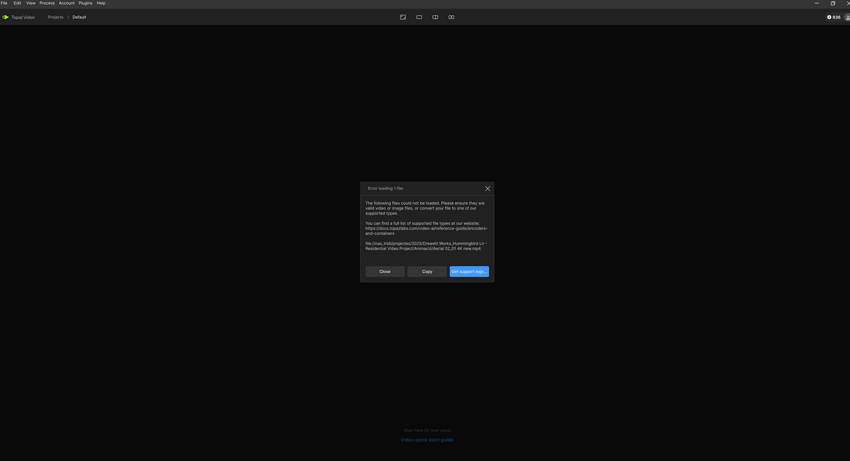The width and height of the screenshot is (850, 461).
Task: Restore down the Topaz Video window
Action: coord(833,3)
